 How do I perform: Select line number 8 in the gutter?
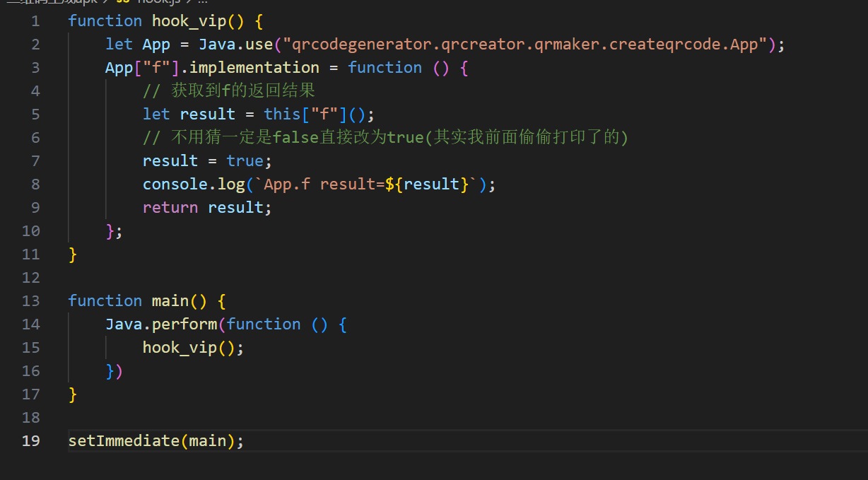(x=35, y=185)
